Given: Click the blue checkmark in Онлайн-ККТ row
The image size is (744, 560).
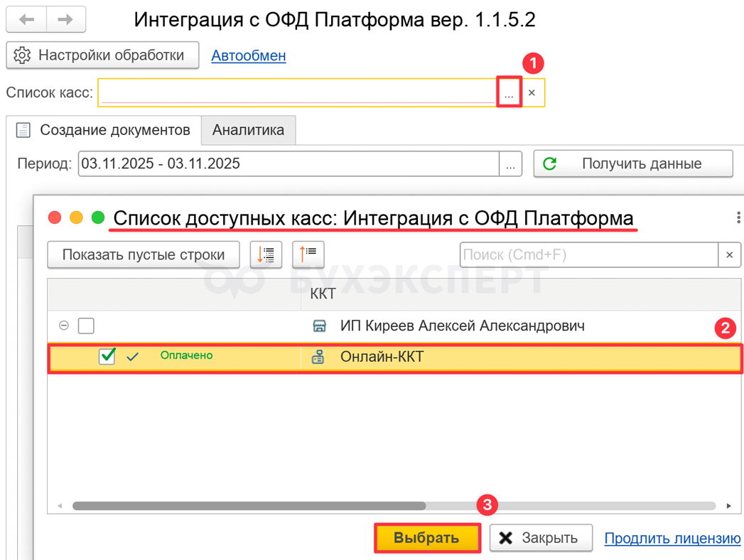Looking at the screenshot, I should 132,357.
